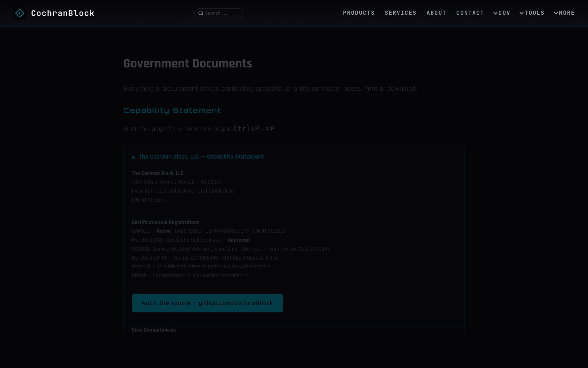Go to the CONTACT page
The image size is (588, 368).
[470, 13]
